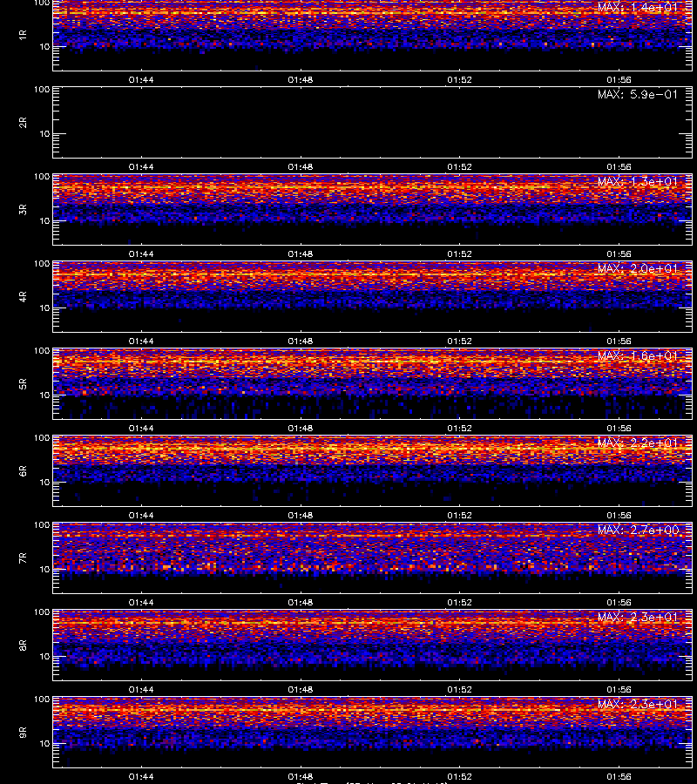Click the 100 y-axis label of panel 2R
The height and width of the screenshot is (784, 697).
42,90
